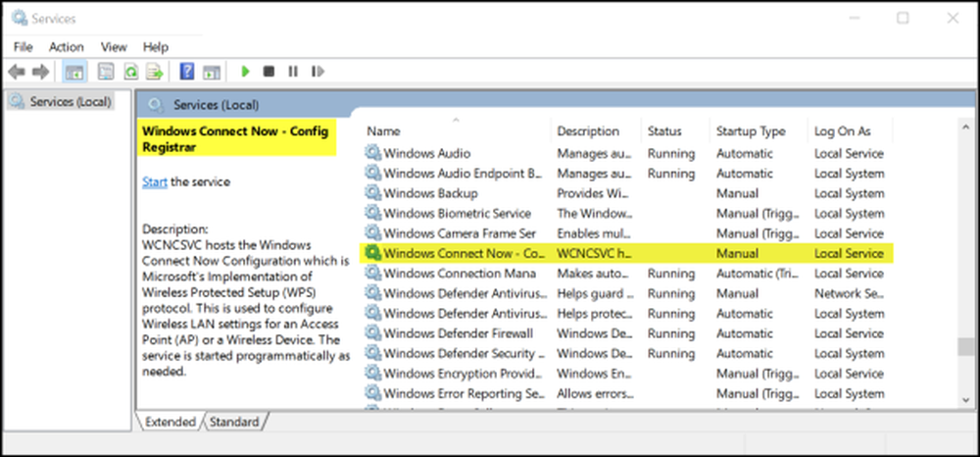Switch to the Standard tab
The width and height of the screenshot is (980, 457).
234,422
